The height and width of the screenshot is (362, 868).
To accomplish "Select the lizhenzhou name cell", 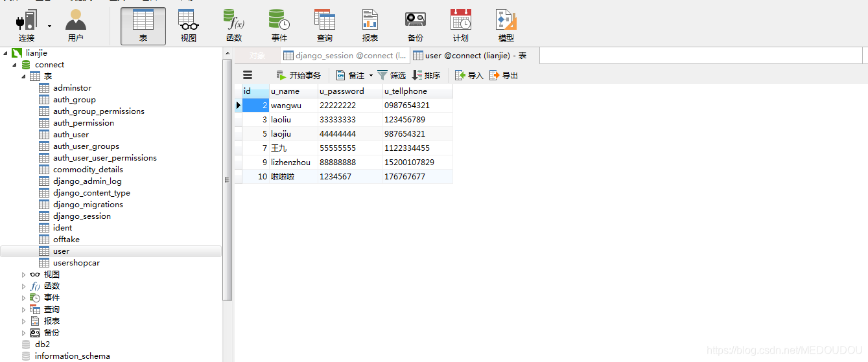I will click(294, 163).
